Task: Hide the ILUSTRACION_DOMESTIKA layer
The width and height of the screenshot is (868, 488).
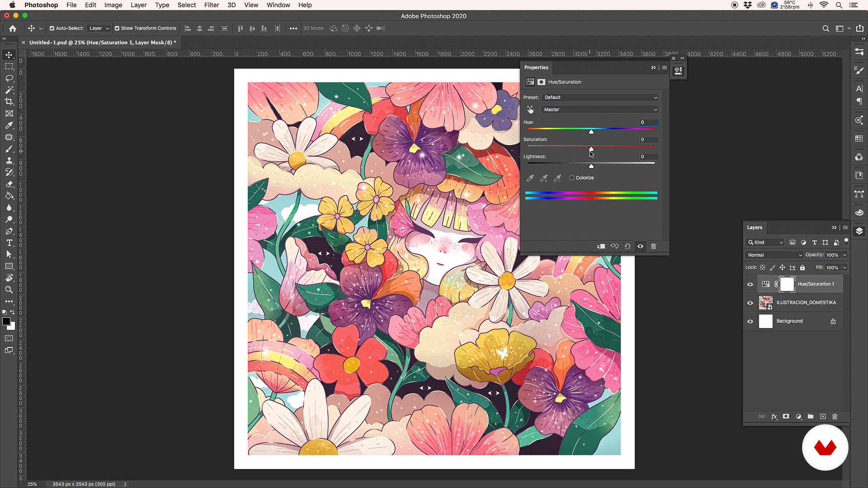Action: click(750, 303)
